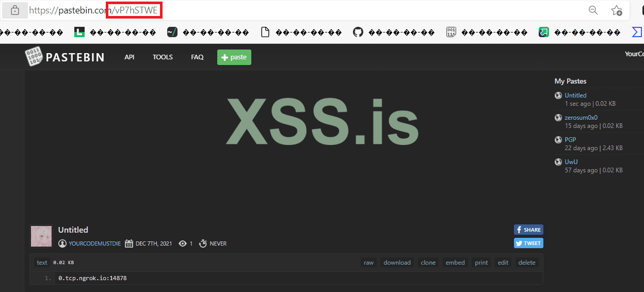Create a new paste with green button
The height and width of the screenshot is (292, 644).
pyautogui.click(x=234, y=57)
